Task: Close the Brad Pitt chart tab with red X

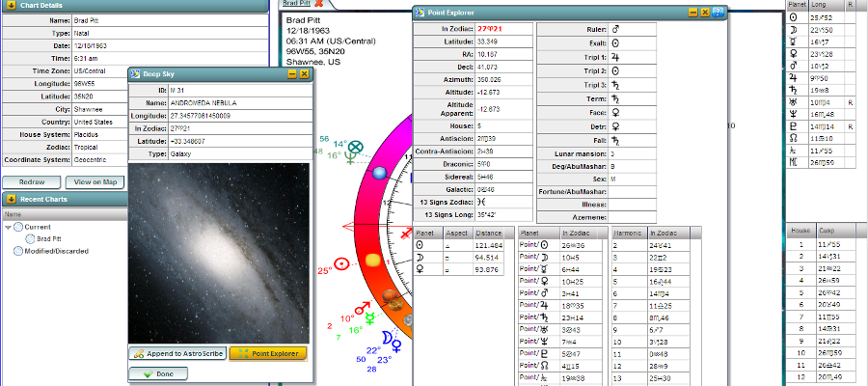Action: click(318, 5)
